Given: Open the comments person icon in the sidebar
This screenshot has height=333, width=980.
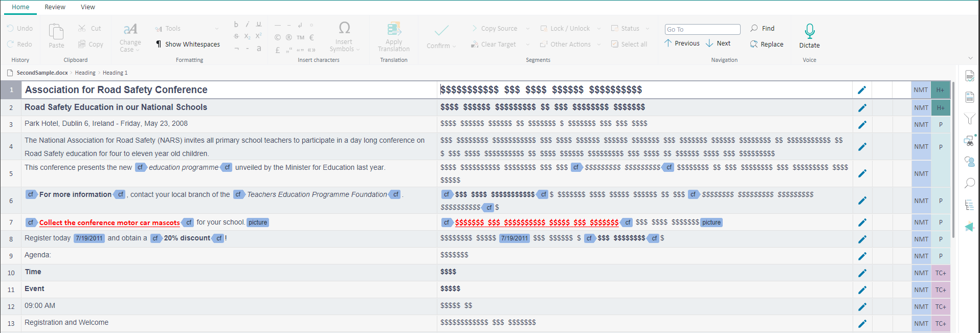Looking at the screenshot, I should (x=969, y=162).
